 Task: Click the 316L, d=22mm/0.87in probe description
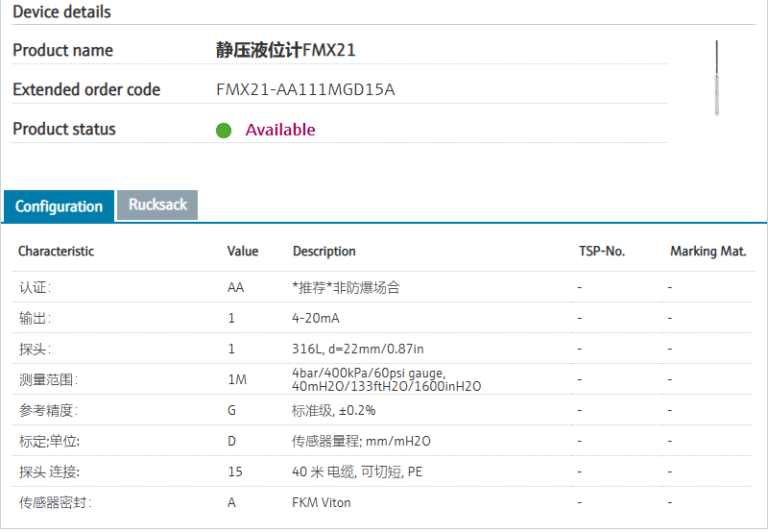358,349
